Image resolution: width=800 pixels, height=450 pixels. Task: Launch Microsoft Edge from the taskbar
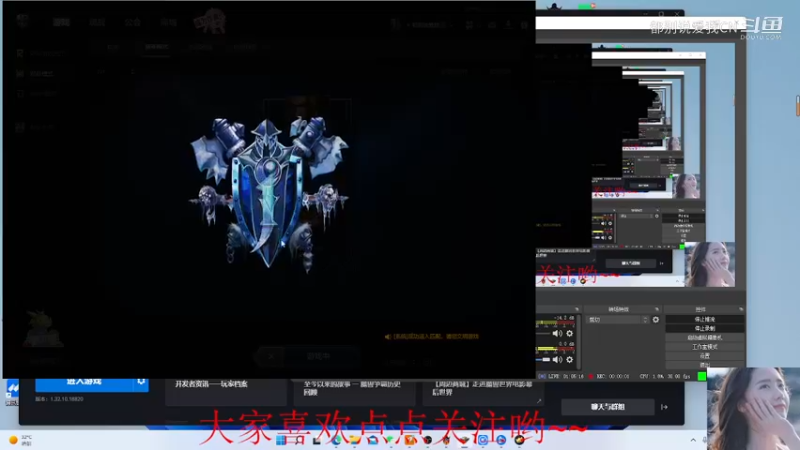pos(336,440)
